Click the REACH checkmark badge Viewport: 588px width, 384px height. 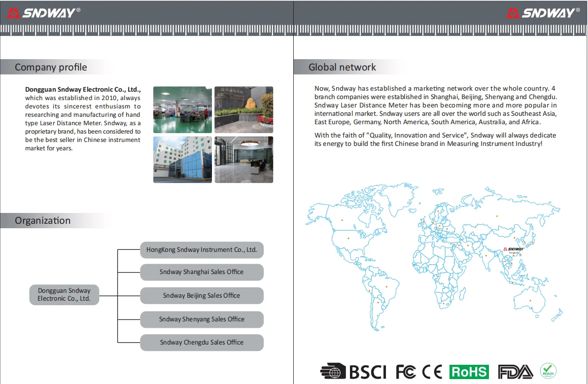click(x=548, y=371)
